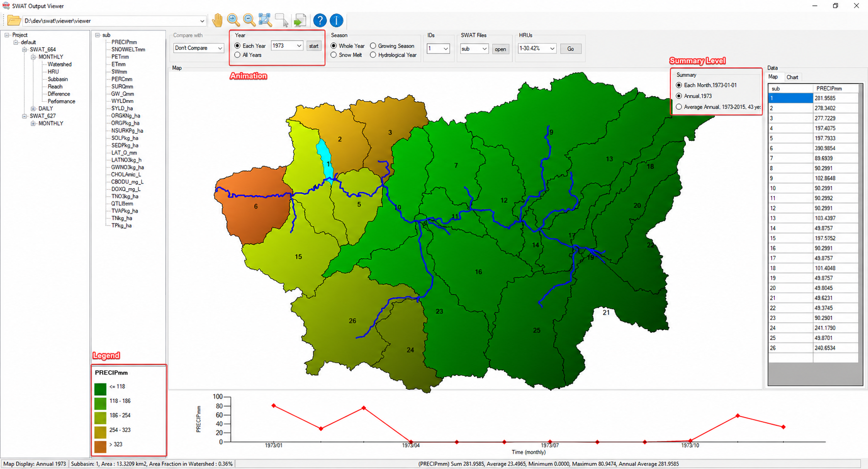Open the SWAT Files sub dropdown
The width and height of the screenshot is (868, 469).
click(x=484, y=49)
